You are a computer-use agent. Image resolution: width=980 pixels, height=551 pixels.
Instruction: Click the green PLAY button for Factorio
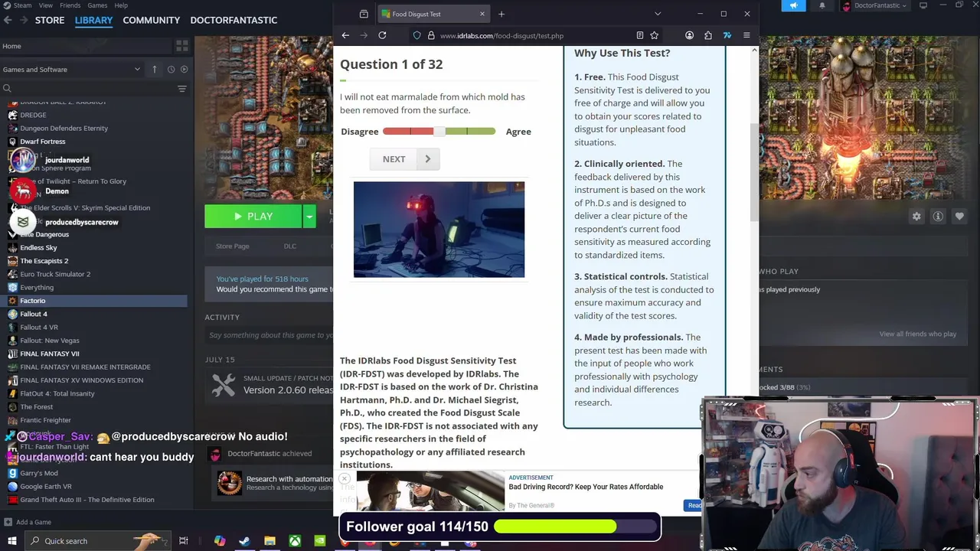click(x=253, y=217)
